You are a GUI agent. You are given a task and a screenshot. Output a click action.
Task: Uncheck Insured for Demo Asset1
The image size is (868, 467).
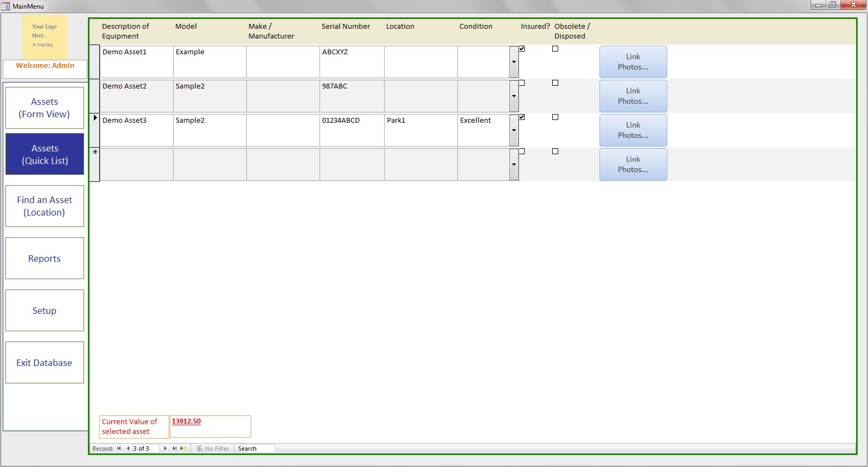point(522,49)
